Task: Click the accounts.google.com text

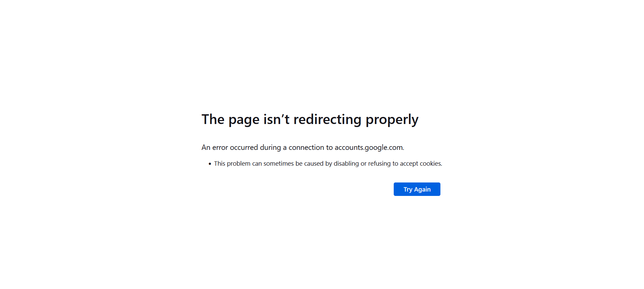Action: coord(369,148)
